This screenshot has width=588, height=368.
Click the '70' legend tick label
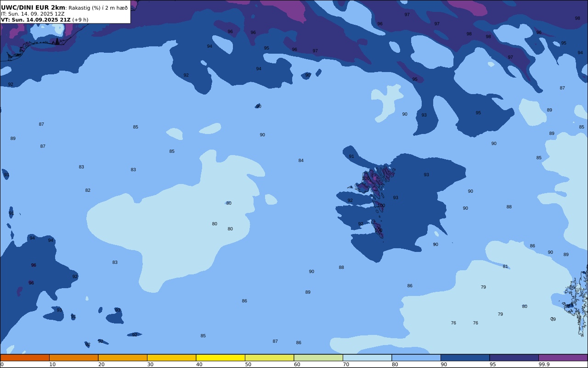coord(346,364)
